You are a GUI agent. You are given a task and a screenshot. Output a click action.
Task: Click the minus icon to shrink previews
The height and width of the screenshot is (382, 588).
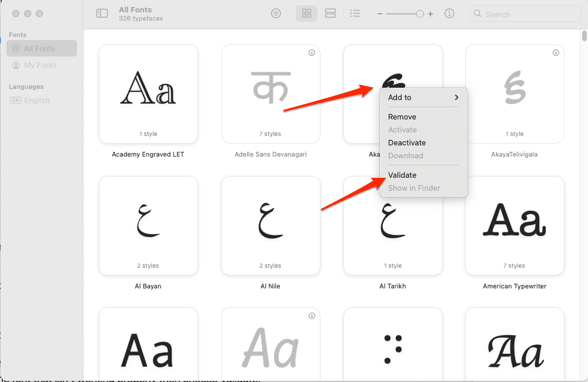click(380, 14)
